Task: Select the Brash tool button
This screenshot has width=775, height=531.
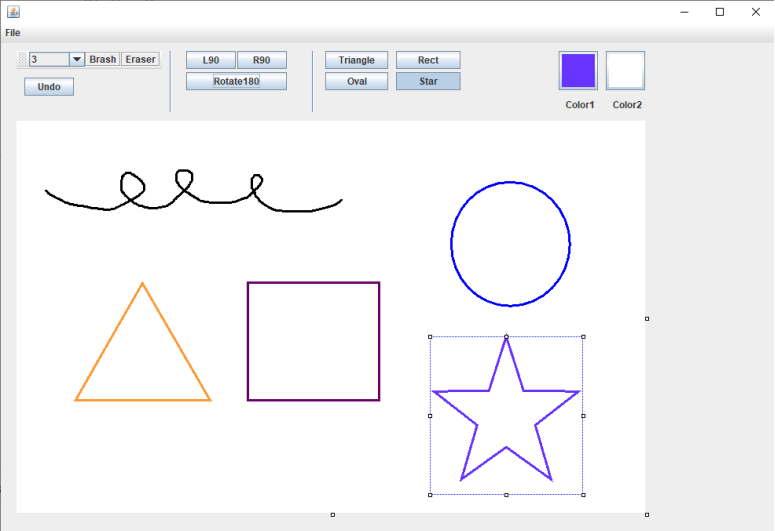Action: pyautogui.click(x=102, y=59)
